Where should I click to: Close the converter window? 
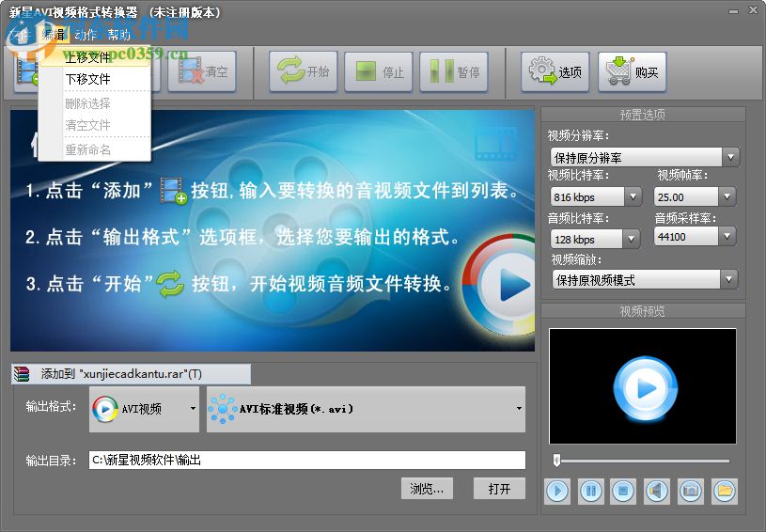tap(754, 10)
